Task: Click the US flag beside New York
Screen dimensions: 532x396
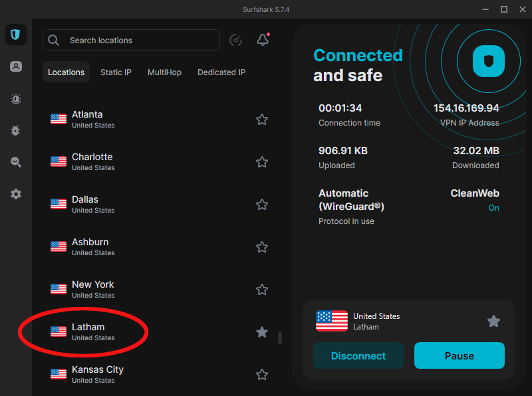Action: tap(59, 289)
